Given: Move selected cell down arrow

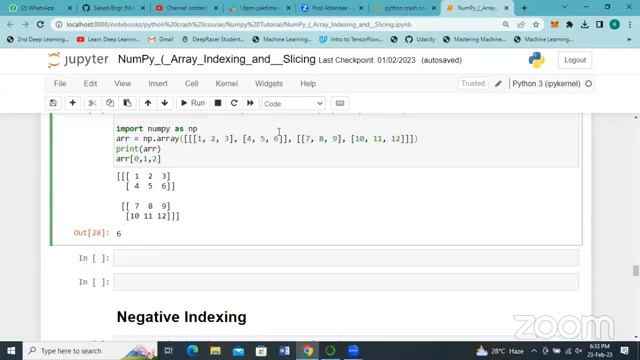Looking at the screenshot, I should pos(165,103).
